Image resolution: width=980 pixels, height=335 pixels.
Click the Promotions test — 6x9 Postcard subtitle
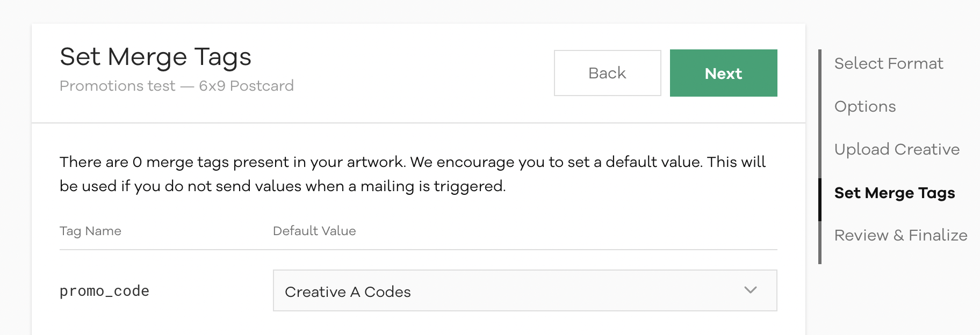coord(177,86)
